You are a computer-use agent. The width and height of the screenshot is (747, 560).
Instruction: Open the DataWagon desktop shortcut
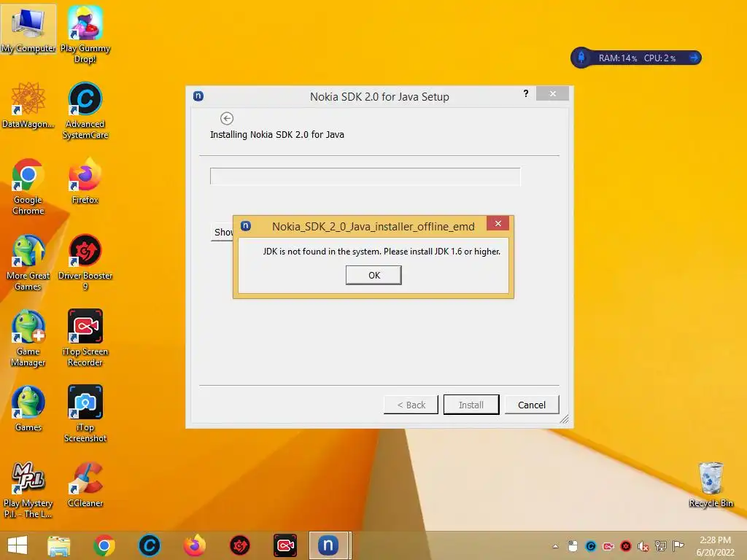point(28,105)
